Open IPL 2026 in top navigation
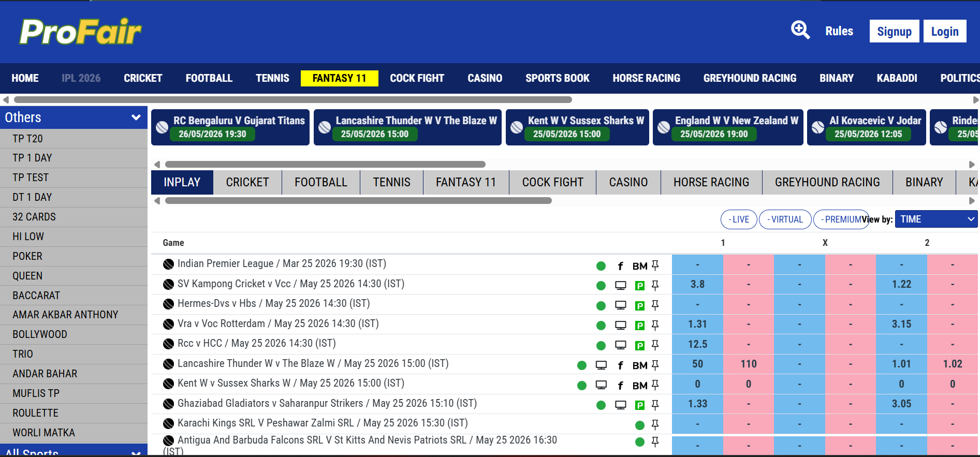 (81, 78)
